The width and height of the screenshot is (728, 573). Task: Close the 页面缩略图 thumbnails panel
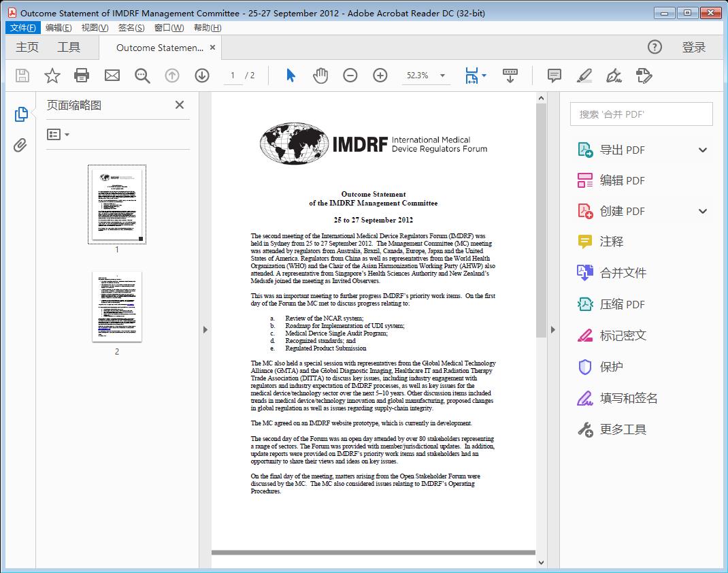pos(180,105)
